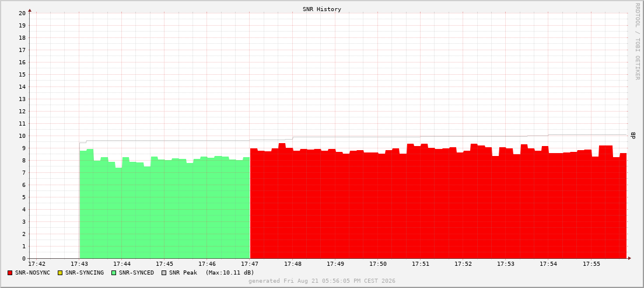644x288 pixels.
Task: Click the 17:51 time axis label
Action: 420,263
